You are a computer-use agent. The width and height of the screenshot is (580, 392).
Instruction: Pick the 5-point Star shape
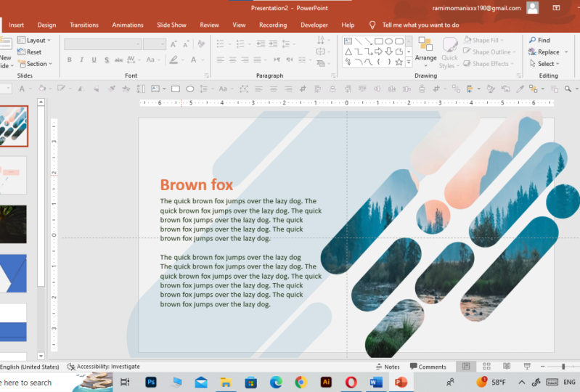(x=399, y=62)
